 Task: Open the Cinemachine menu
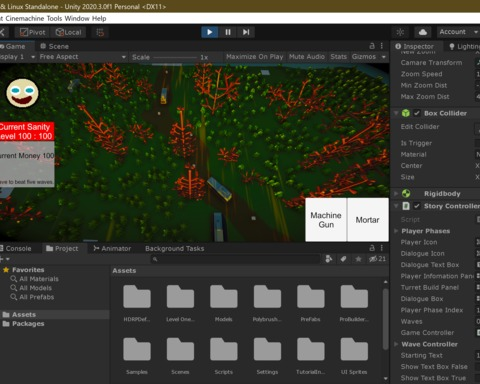point(24,18)
